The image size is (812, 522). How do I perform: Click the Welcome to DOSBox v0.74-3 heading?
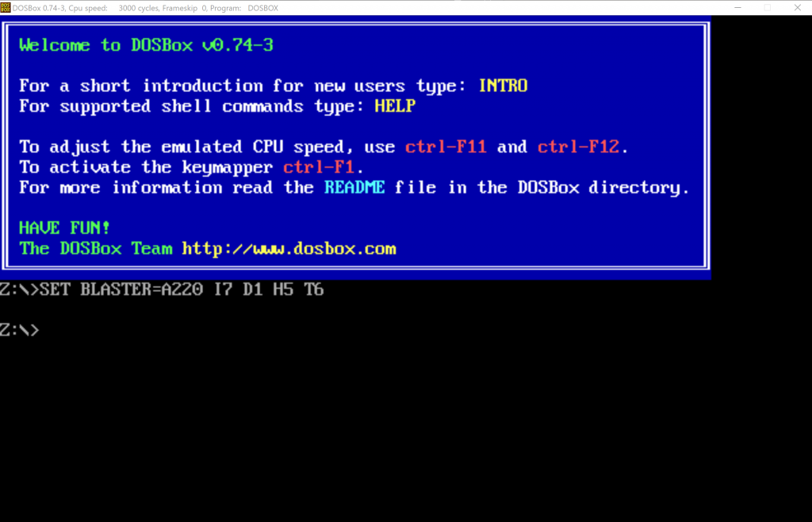click(147, 45)
